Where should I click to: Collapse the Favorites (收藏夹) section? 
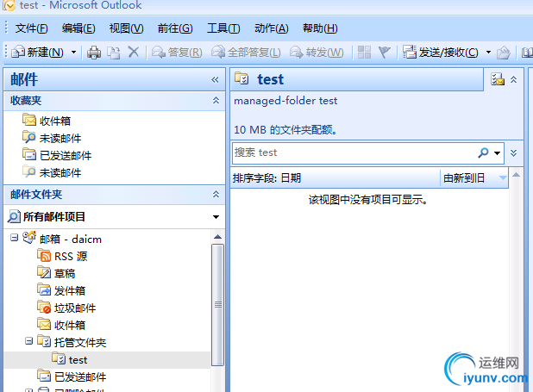point(216,100)
